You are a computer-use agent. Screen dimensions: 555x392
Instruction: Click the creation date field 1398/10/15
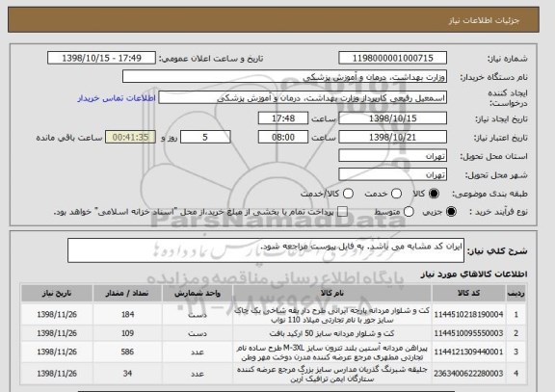pyautogui.click(x=392, y=118)
